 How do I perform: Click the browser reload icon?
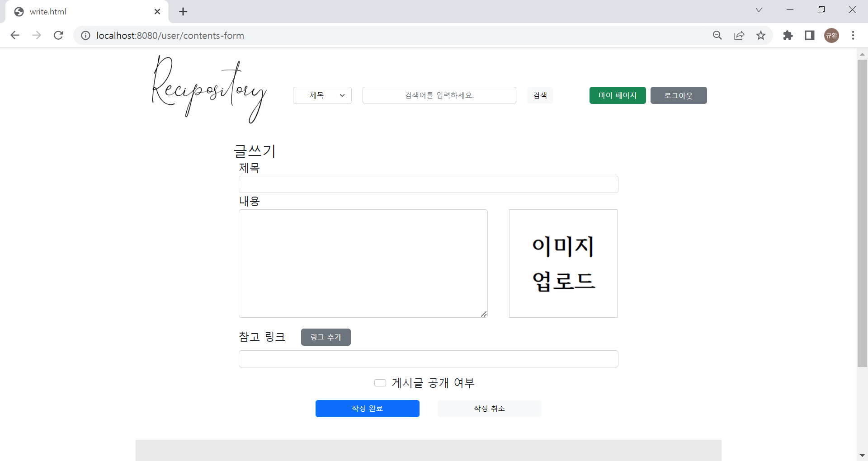(x=58, y=35)
